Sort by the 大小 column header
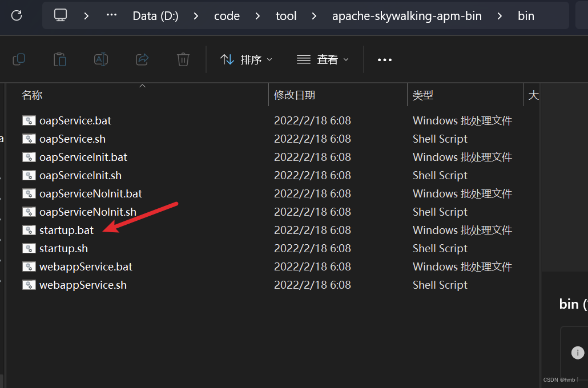588x388 pixels. pos(533,95)
